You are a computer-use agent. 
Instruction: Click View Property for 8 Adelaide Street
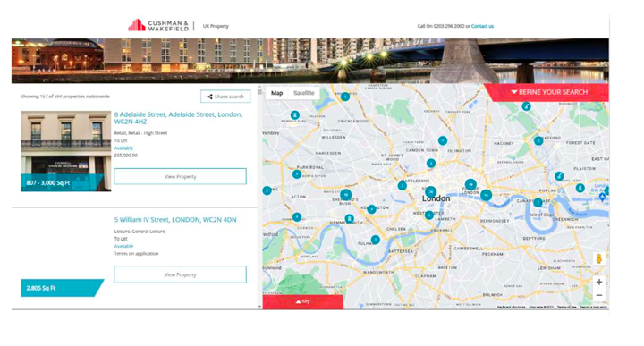181,176
